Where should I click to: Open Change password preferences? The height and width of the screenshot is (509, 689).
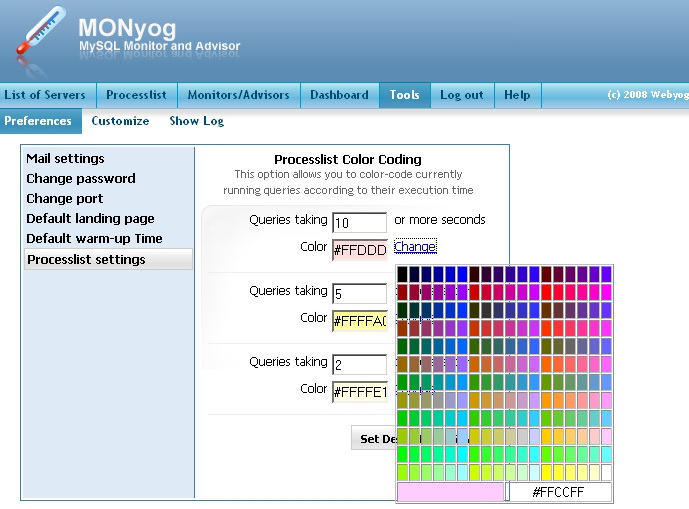click(x=81, y=179)
